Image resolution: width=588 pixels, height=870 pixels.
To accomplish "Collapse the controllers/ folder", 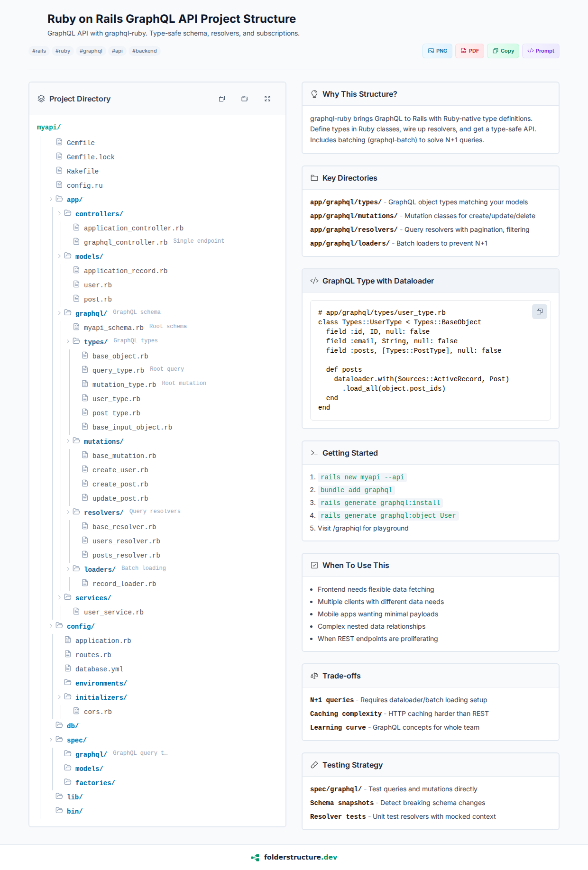I will pos(59,213).
